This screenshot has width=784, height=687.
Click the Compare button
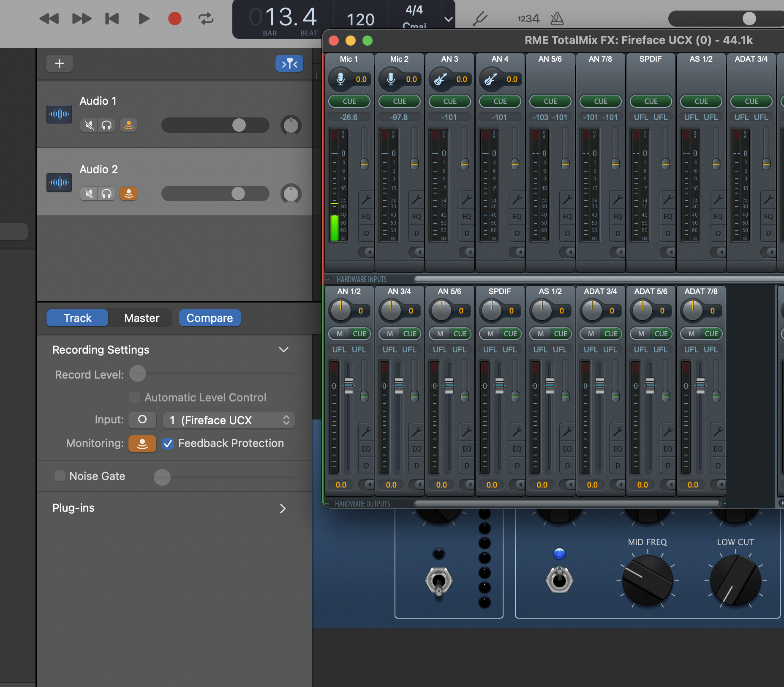point(210,318)
